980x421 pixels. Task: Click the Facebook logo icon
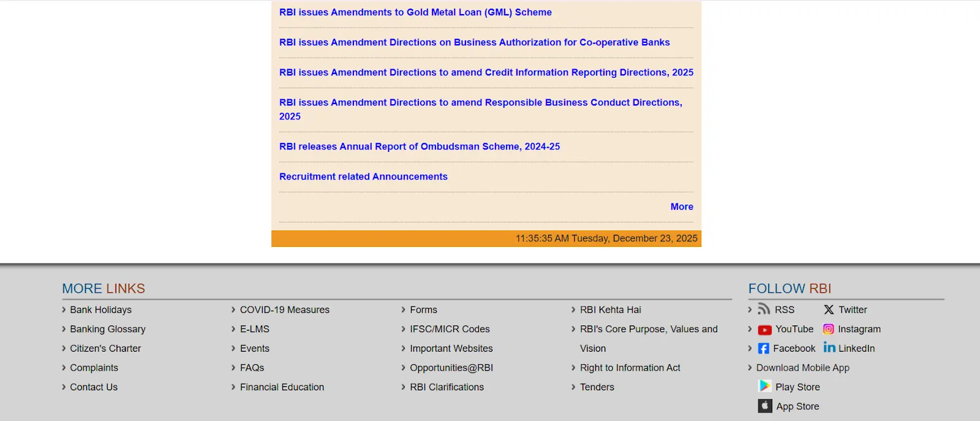click(763, 349)
